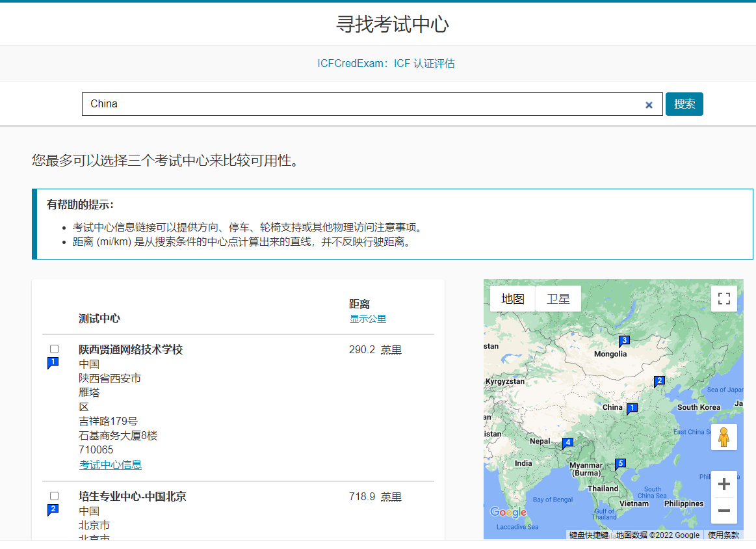Click the Google logo on map
The height and width of the screenshot is (549, 756).
[x=508, y=513]
